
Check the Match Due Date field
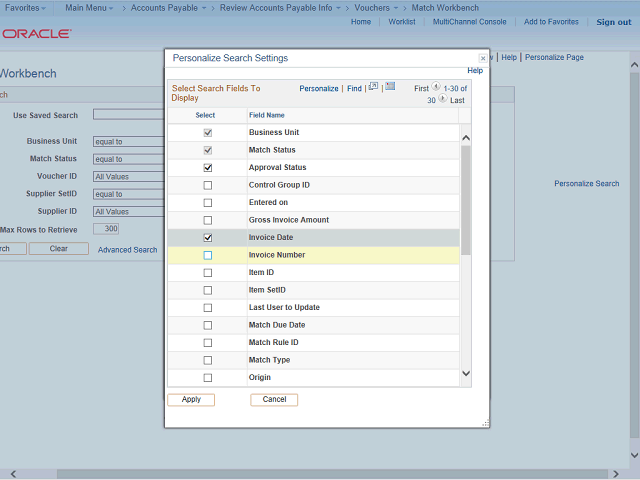coord(208,326)
